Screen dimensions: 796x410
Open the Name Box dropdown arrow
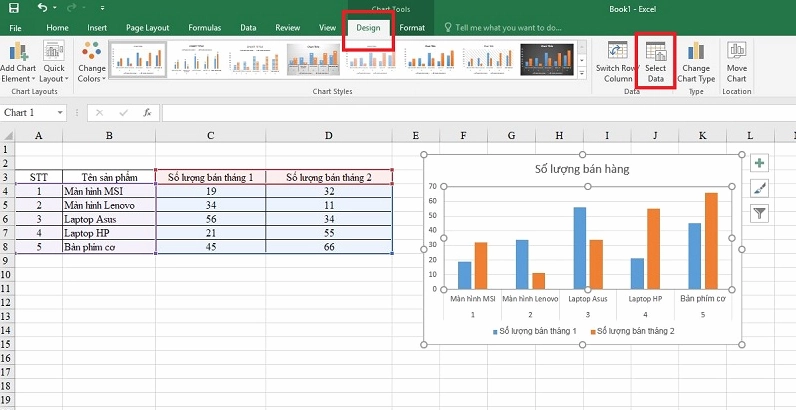pyautogui.click(x=60, y=113)
